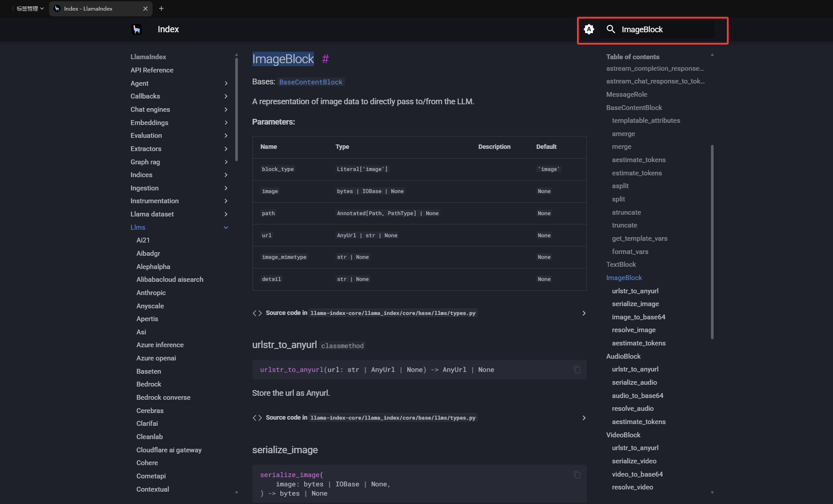
Task: Open the Cohere LLM page
Action: click(147, 463)
